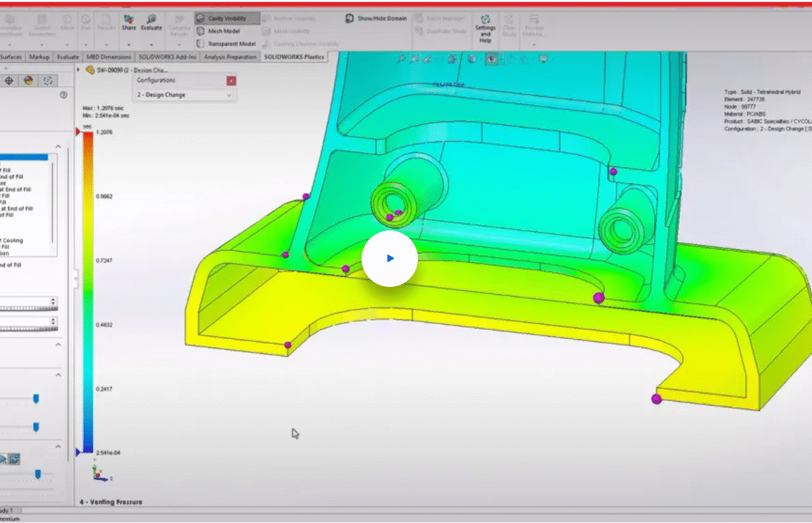Click the Results icon in the ribbon

click(x=106, y=20)
